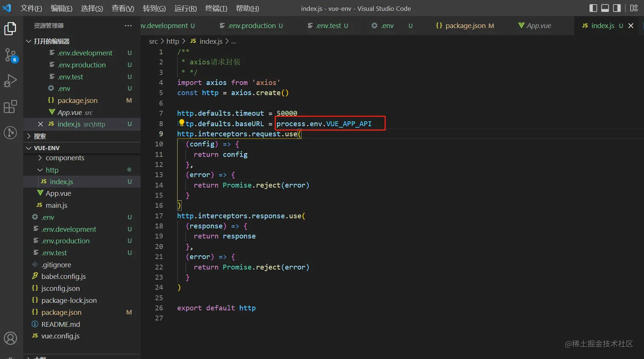Viewport: 644px width, 359px height.
Task: Open the Run and Debug view
Action: tap(10, 81)
